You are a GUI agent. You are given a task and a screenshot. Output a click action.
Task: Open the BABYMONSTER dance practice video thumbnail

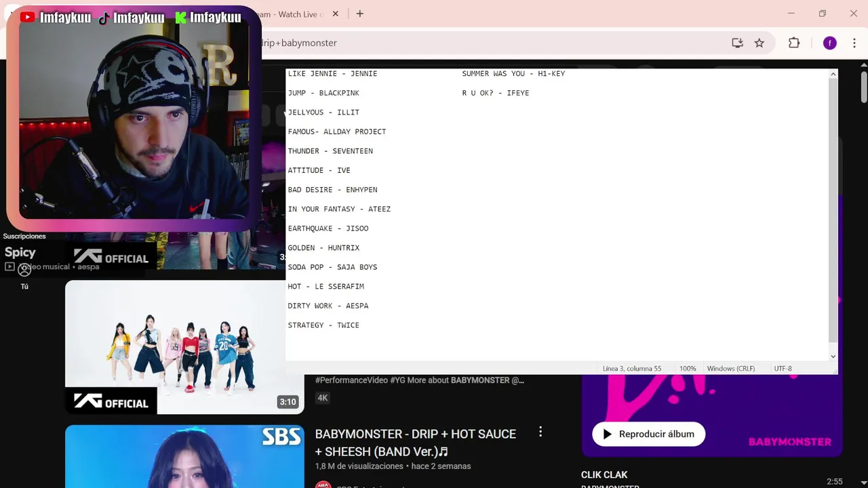click(184, 347)
